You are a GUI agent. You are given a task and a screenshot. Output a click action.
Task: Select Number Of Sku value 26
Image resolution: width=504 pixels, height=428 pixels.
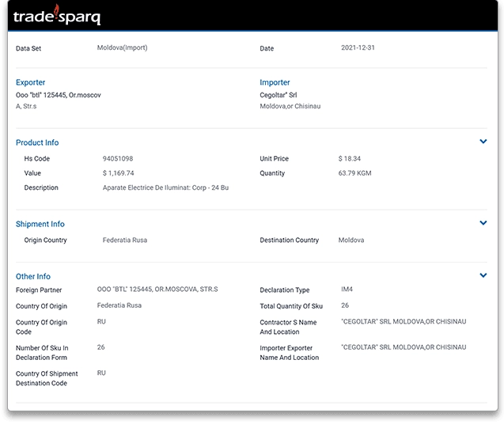(x=101, y=347)
